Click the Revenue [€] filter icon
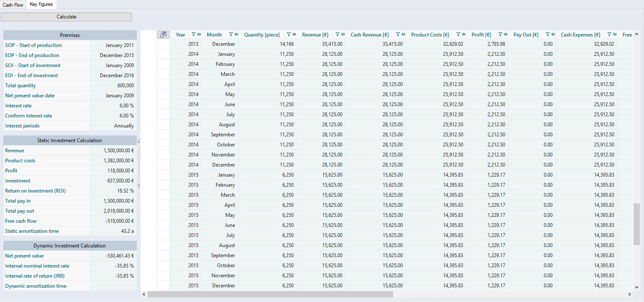 (337, 35)
